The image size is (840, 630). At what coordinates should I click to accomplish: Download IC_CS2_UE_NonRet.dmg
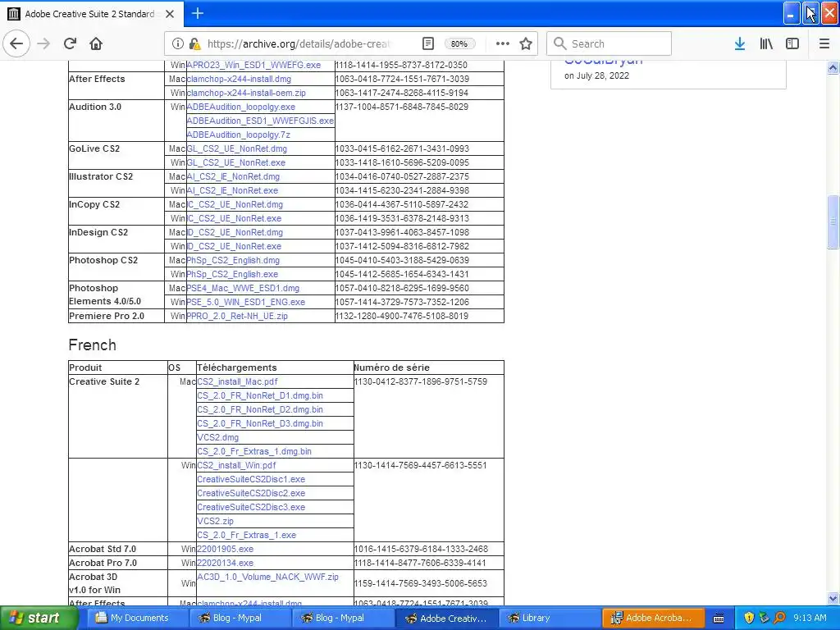235,204
